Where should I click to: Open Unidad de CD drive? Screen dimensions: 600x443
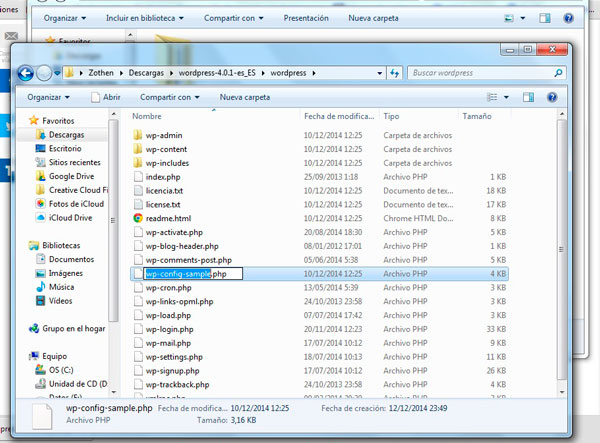(x=71, y=384)
